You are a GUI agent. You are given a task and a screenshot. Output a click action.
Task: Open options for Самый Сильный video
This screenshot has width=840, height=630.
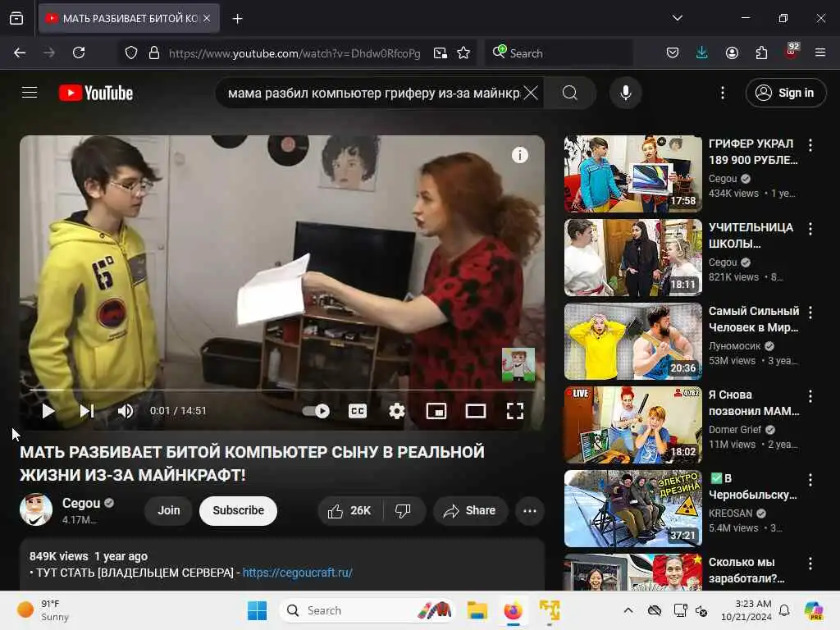[x=810, y=313]
